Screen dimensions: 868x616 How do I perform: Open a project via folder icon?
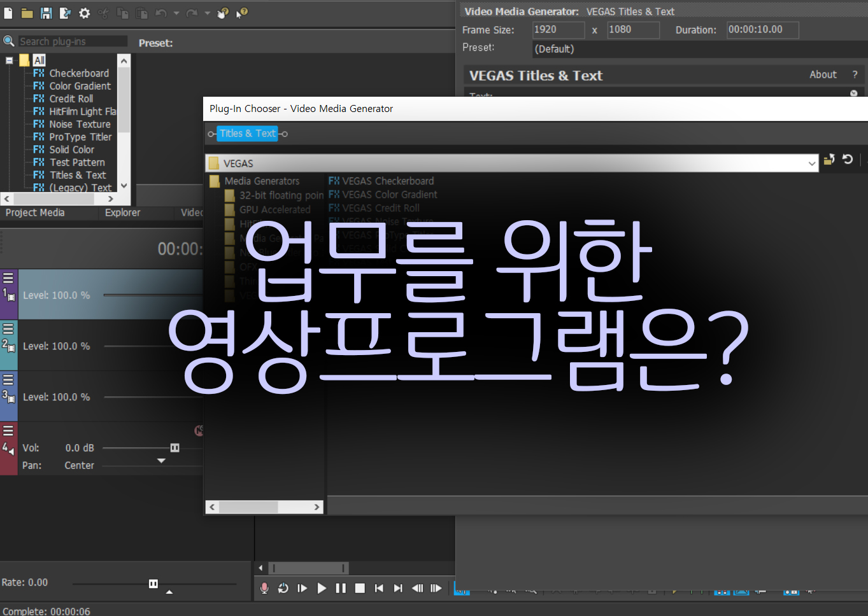coord(27,13)
